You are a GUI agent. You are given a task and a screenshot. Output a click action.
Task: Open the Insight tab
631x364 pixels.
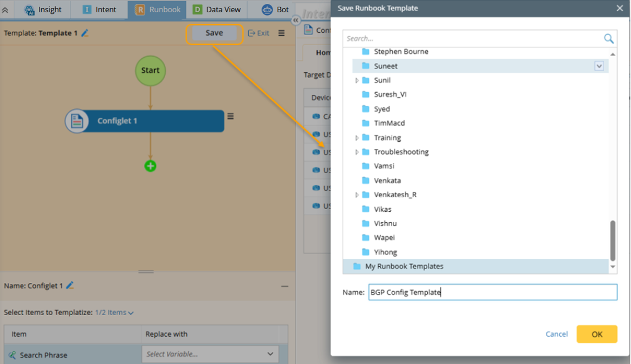pos(43,9)
